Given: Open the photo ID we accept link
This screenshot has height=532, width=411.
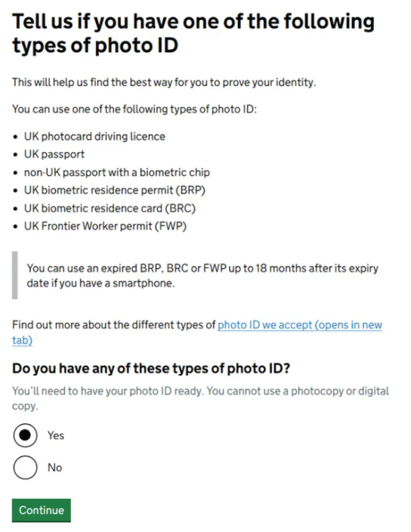Looking at the screenshot, I should tap(197, 332).
